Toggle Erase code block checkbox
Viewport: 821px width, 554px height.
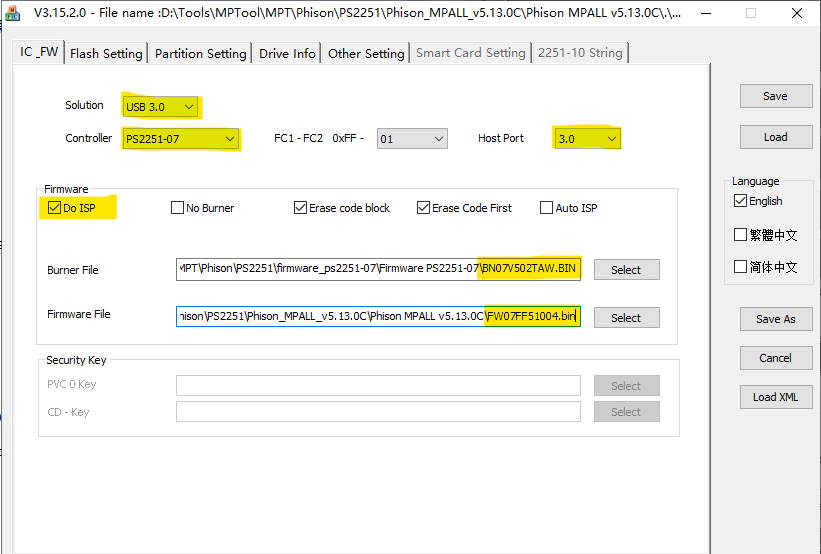click(x=301, y=208)
